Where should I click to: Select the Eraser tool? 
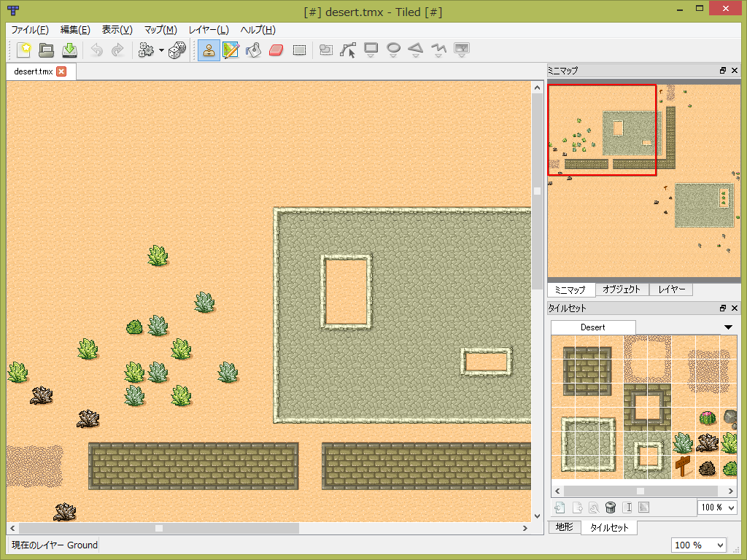pyautogui.click(x=276, y=50)
